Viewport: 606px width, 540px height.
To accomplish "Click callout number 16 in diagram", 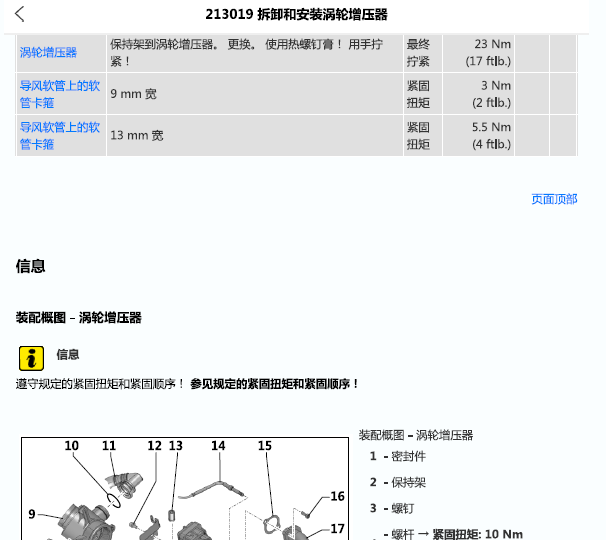I will (337, 496).
